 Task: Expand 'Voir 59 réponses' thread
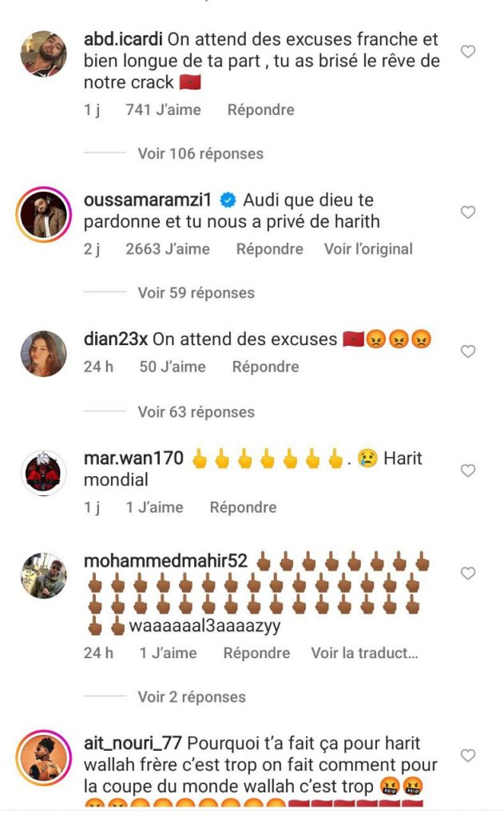point(196,293)
